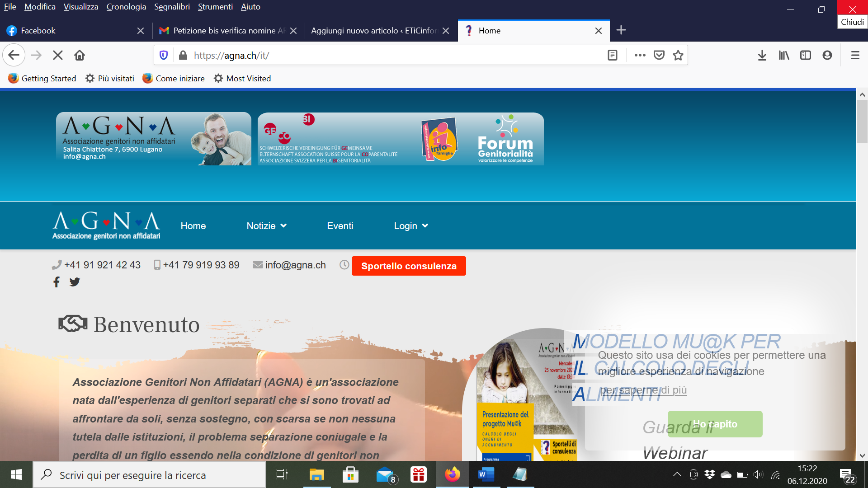Viewport: 868px width, 488px height.
Task: Close the Home tab
Action: (x=599, y=31)
